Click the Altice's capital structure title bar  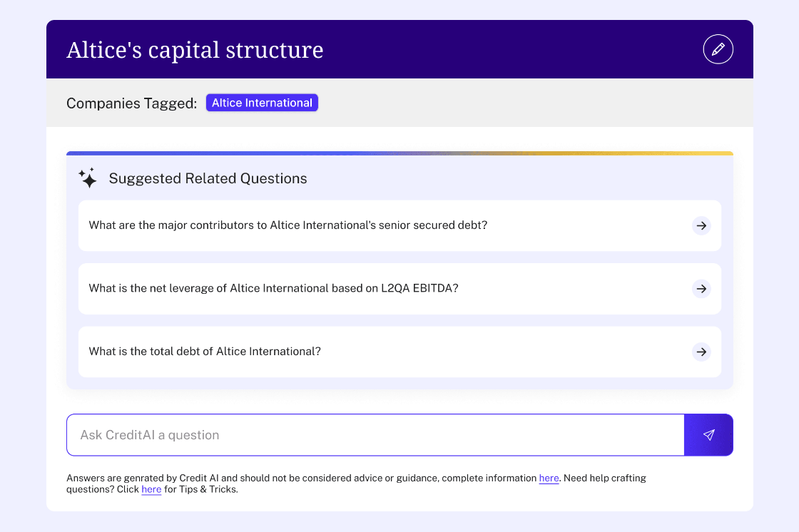[195, 49]
